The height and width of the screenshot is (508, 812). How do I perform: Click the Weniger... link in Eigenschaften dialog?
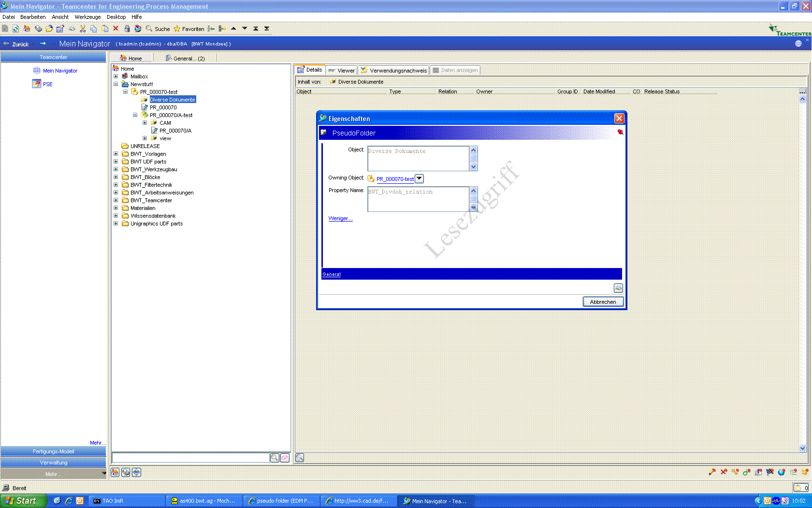tap(340, 218)
